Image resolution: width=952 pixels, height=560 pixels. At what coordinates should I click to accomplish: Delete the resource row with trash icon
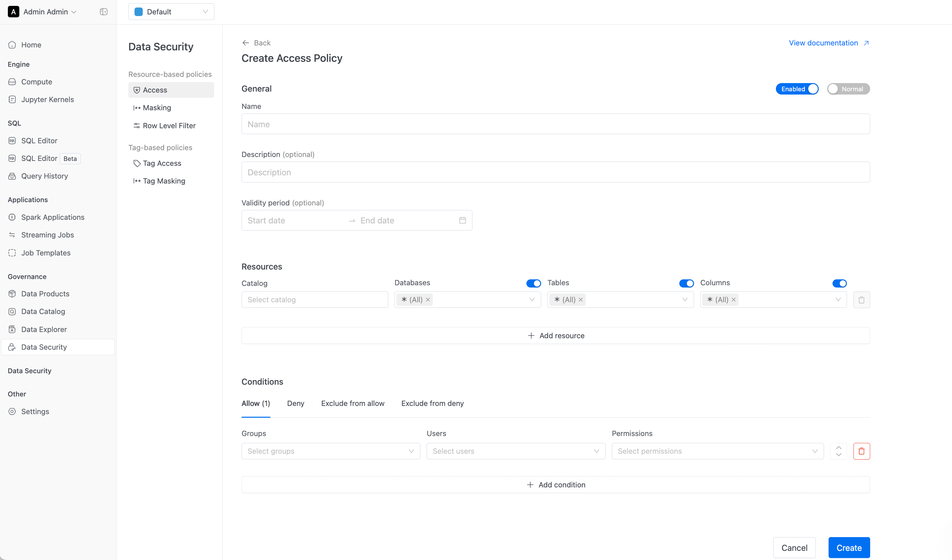click(x=861, y=300)
